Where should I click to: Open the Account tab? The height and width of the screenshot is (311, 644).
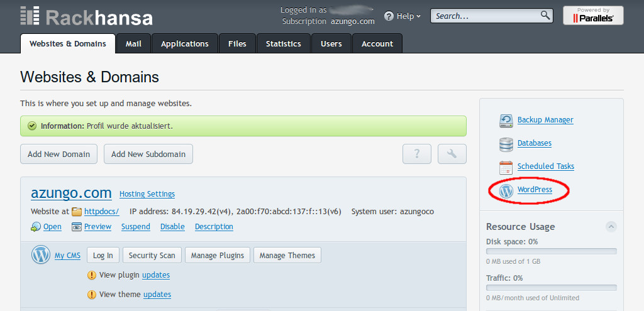tap(377, 43)
